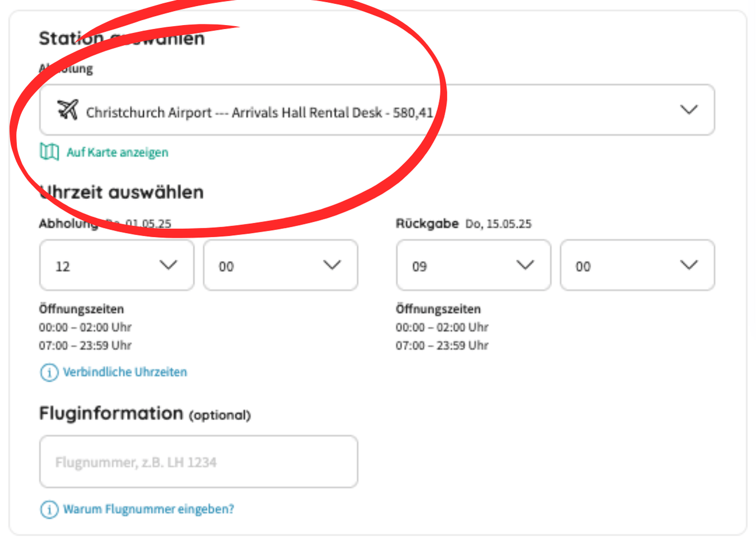Image resolution: width=756 pixels, height=544 pixels.
Task: Focus the Flugnummer input field
Action: [x=199, y=462]
